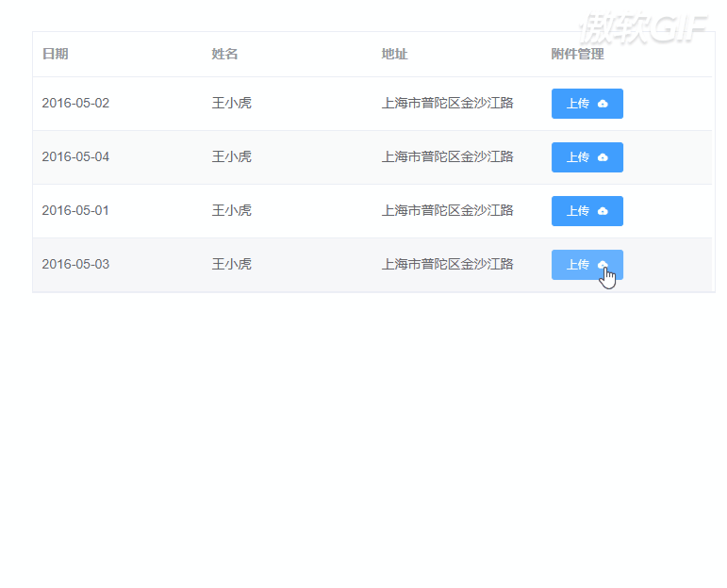
Task: Click the 上传 button for 2016-05-04
Action: pyautogui.click(x=587, y=157)
